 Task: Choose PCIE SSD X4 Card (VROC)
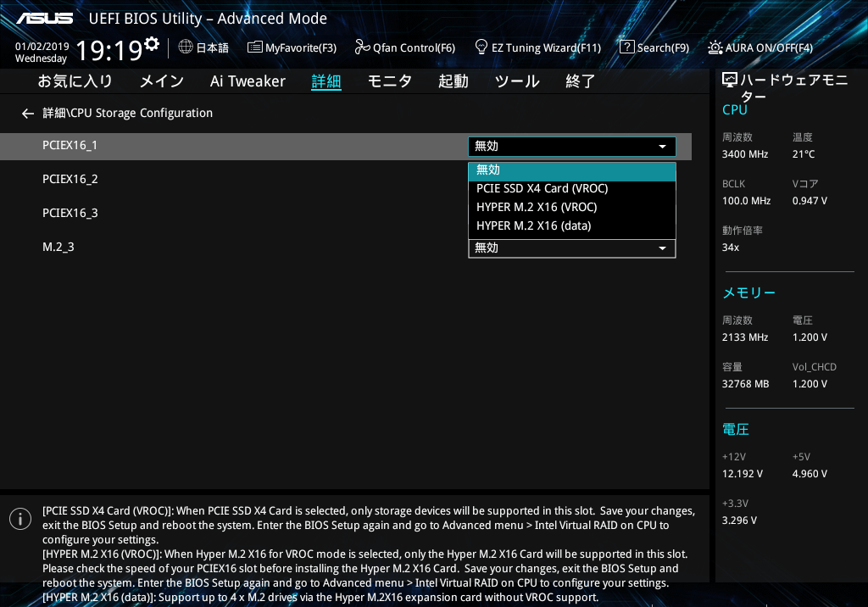pos(571,189)
